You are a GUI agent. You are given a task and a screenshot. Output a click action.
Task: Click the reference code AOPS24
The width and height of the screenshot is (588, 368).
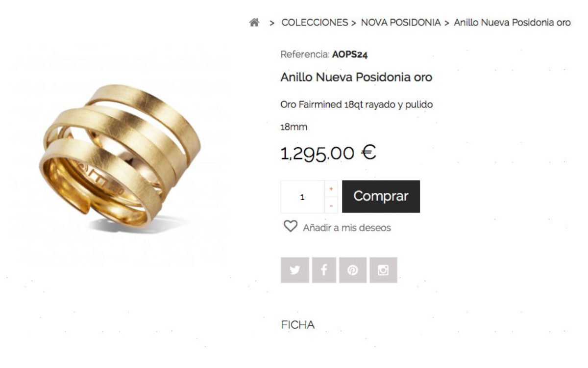[350, 54]
